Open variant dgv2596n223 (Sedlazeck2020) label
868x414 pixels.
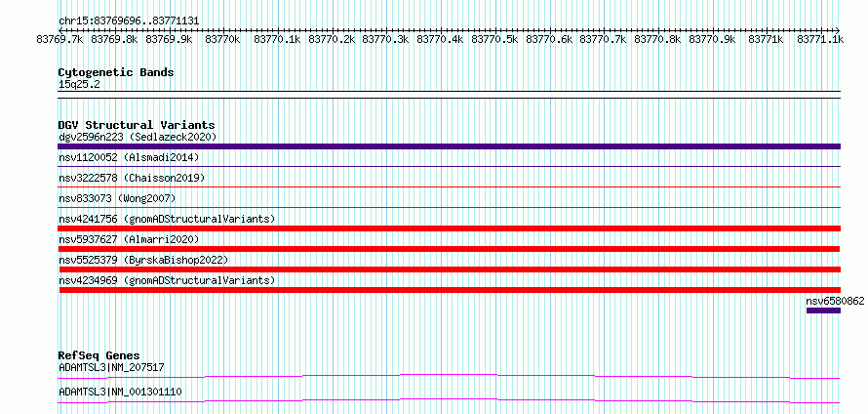click(138, 137)
